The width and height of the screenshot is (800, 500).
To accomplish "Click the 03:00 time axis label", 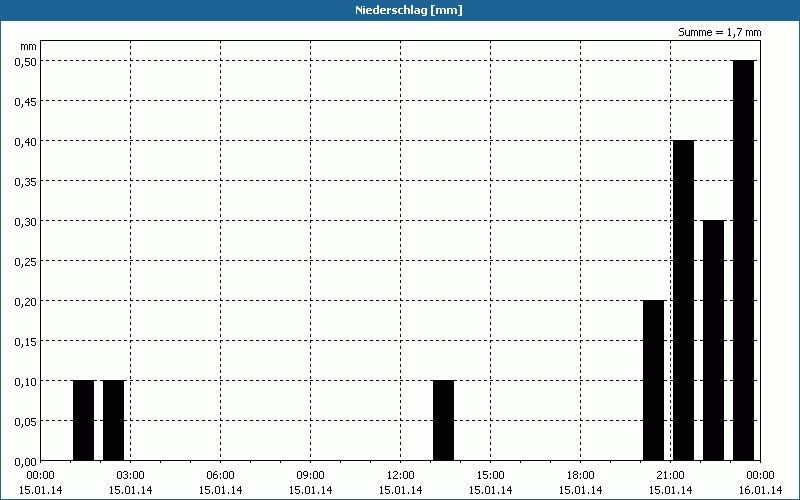I will coord(131,476).
